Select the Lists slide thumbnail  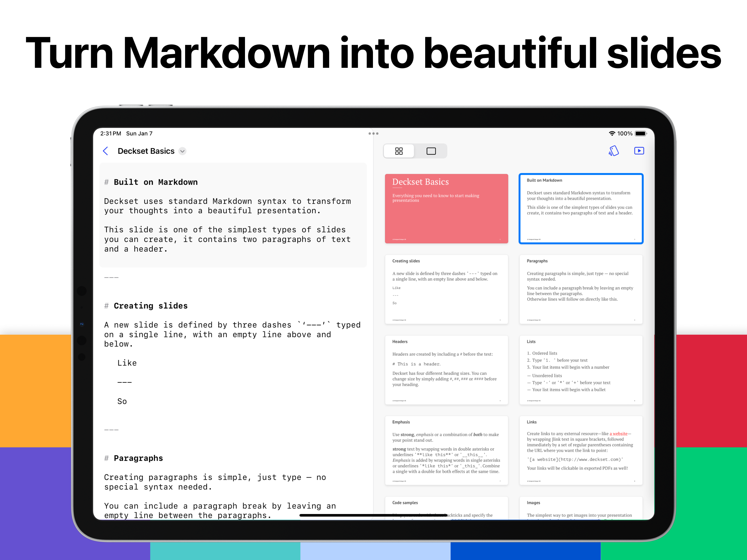581,370
